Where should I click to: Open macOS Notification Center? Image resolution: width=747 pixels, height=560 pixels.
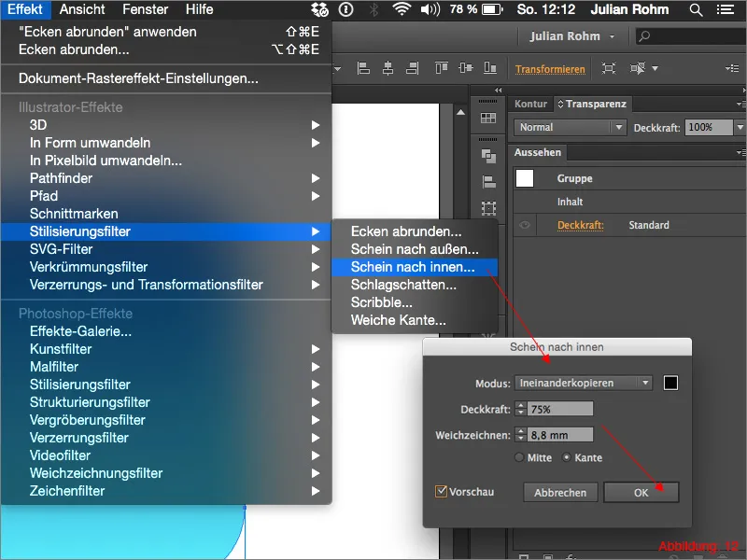tap(726, 9)
